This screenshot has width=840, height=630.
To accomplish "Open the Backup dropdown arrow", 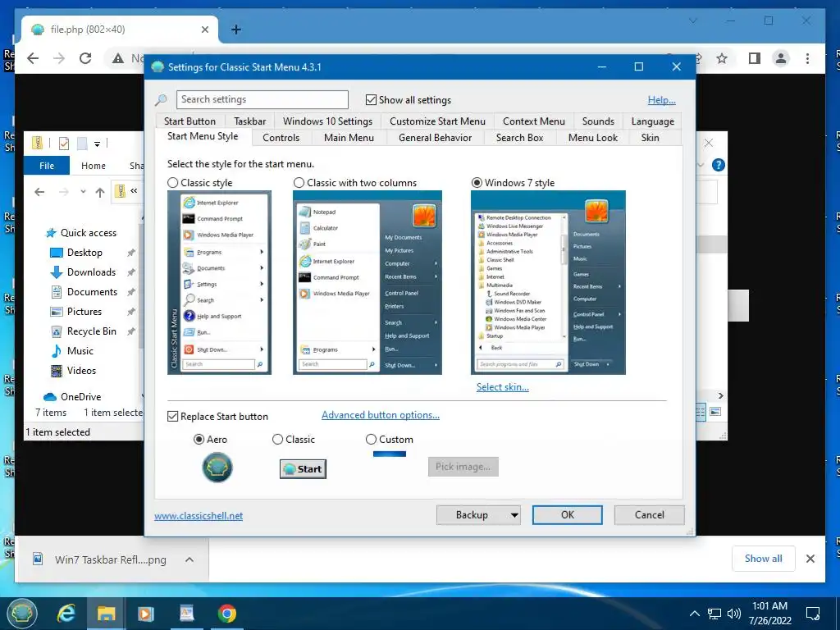I will tap(514, 515).
